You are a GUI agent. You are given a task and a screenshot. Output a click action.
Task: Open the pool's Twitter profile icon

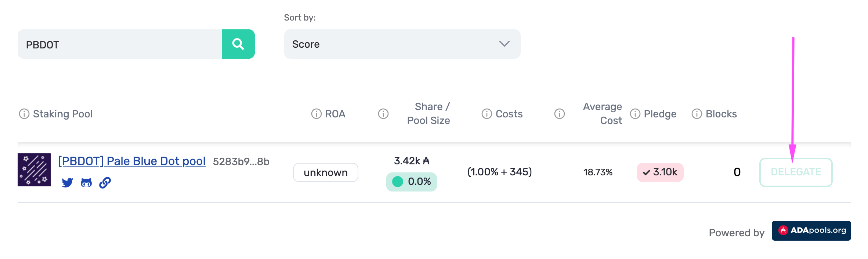coord(68,182)
